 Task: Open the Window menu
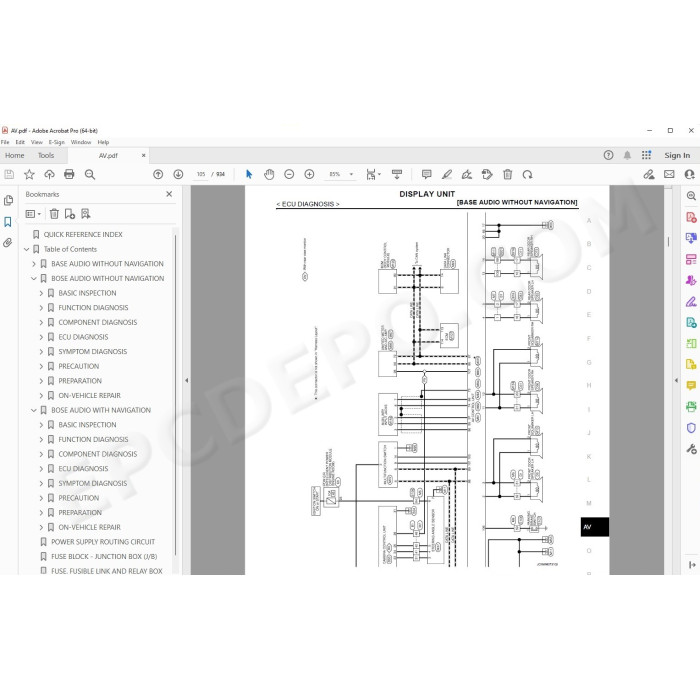tap(81, 142)
